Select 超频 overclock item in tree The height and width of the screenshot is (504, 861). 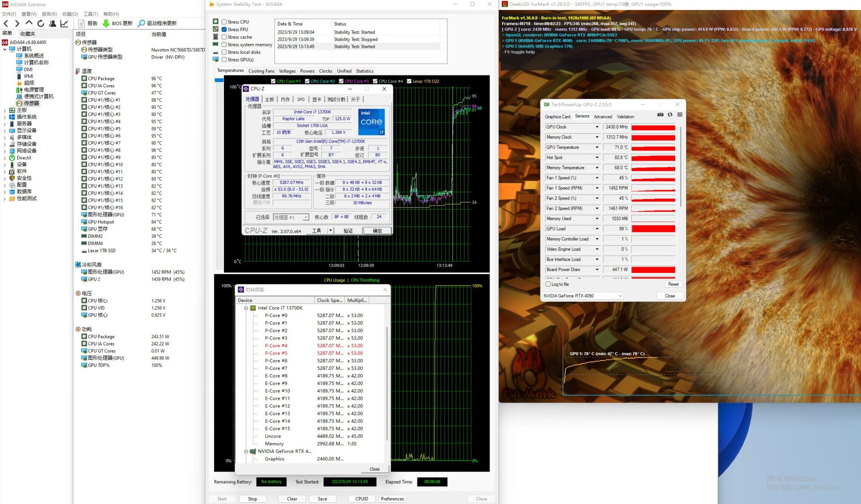pos(29,83)
